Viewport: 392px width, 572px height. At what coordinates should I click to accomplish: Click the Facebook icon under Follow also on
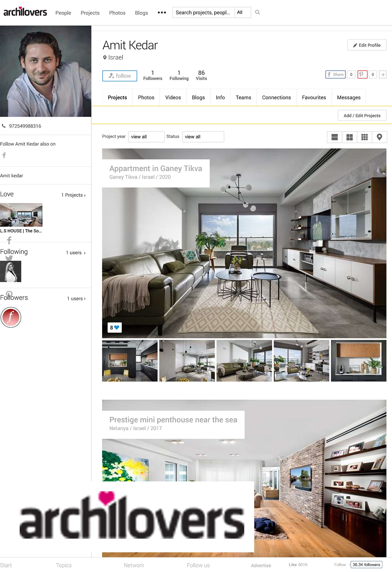coord(4,155)
